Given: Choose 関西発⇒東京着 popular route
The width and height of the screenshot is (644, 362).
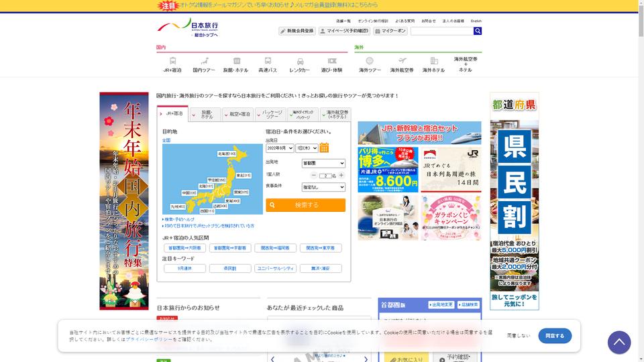Looking at the screenshot, I should tap(321, 248).
